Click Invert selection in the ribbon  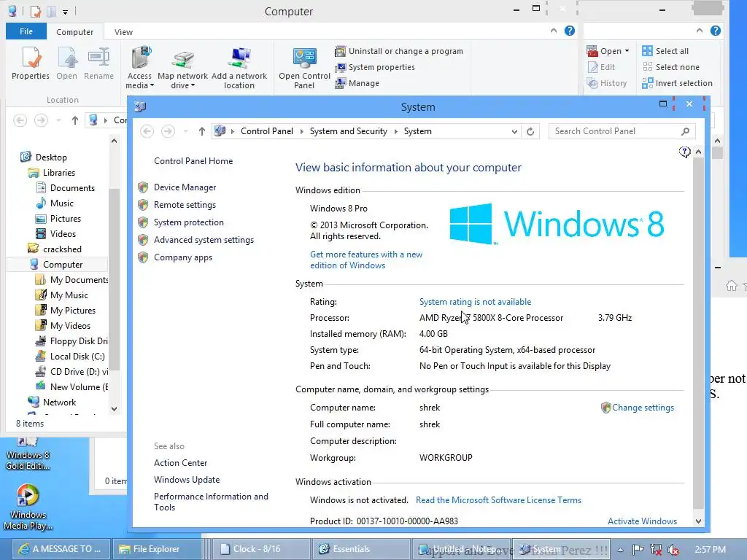coord(677,83)
